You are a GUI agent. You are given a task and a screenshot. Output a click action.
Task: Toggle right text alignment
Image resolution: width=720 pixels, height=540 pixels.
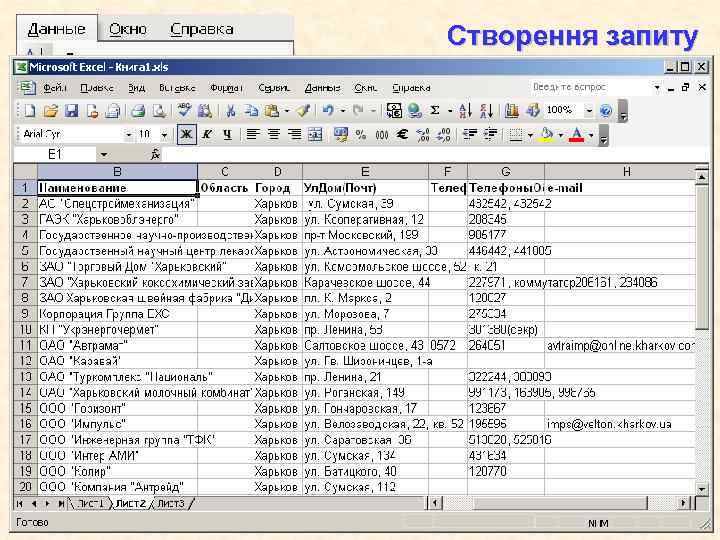(x=294, y=135)
